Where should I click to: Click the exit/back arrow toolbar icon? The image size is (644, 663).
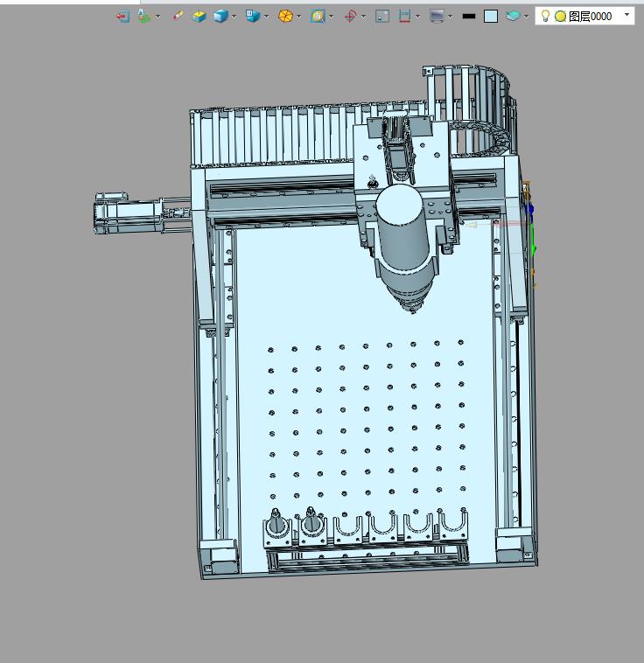[x=123, y=17]
